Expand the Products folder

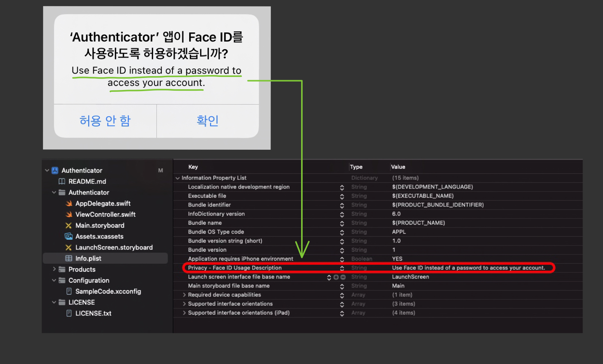click(x=54, y=269)
